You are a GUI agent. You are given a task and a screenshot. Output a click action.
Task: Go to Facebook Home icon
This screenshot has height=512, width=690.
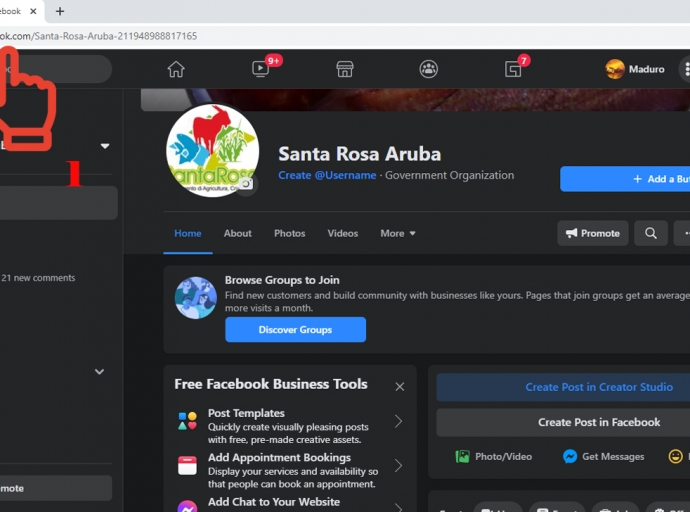(x=176, y=69)
